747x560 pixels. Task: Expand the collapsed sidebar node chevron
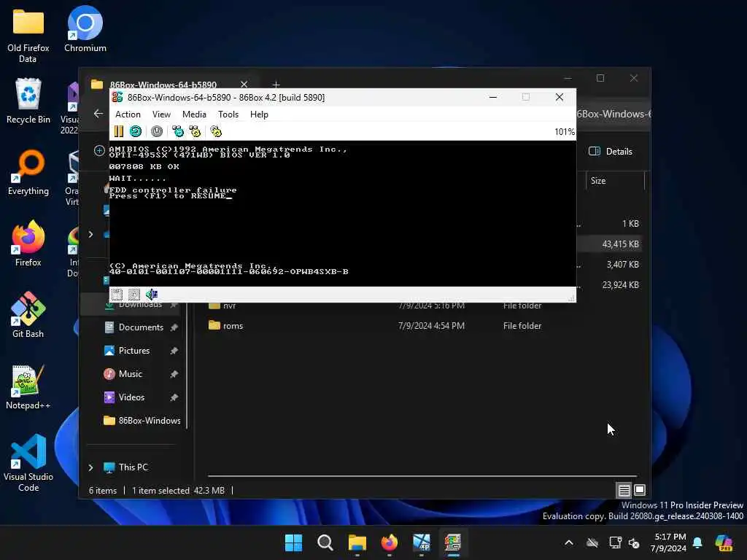(x=90, y=234)
